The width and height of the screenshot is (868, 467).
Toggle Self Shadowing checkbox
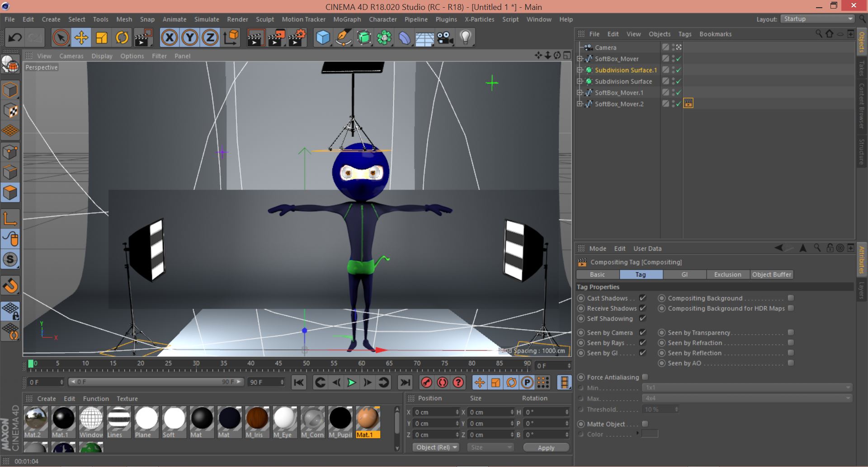(642, 318)
